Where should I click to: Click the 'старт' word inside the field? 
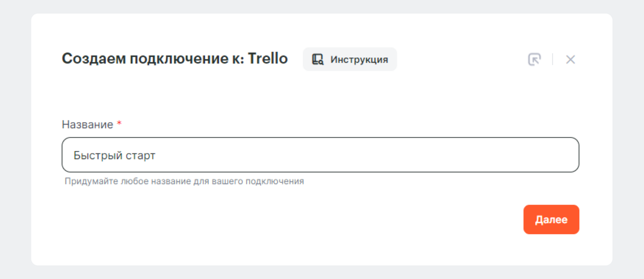140,156
